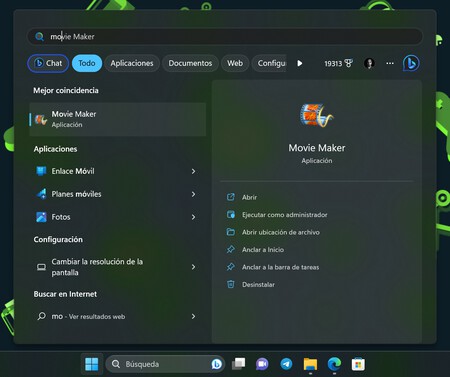Click the folder icon for Abrir ubicación de archivo
Image resolution: width=450 pixels, height=377 pixels.
coord(231,232)
